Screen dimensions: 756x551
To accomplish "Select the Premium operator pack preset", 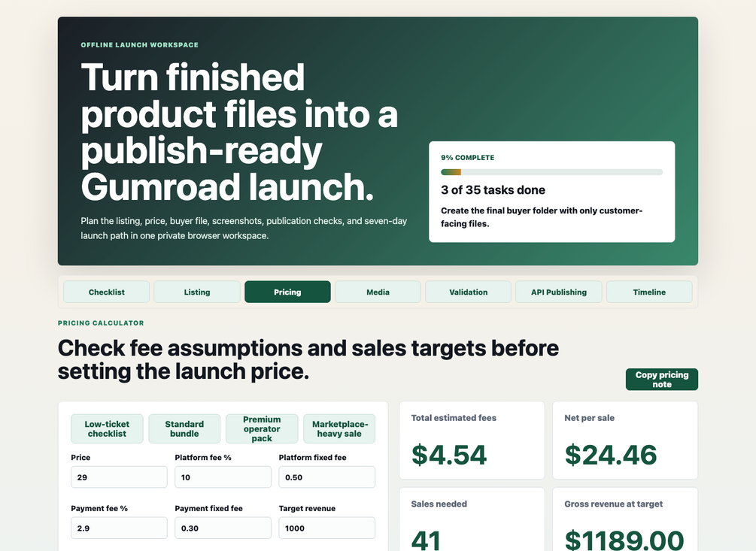I will 262,428.
